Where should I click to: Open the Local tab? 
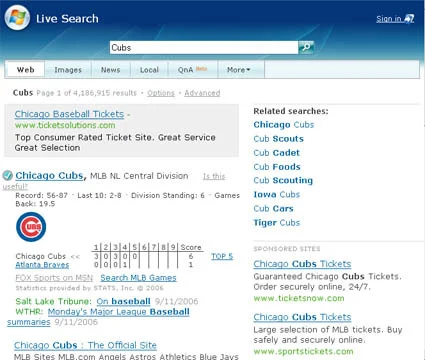point(149,70)
